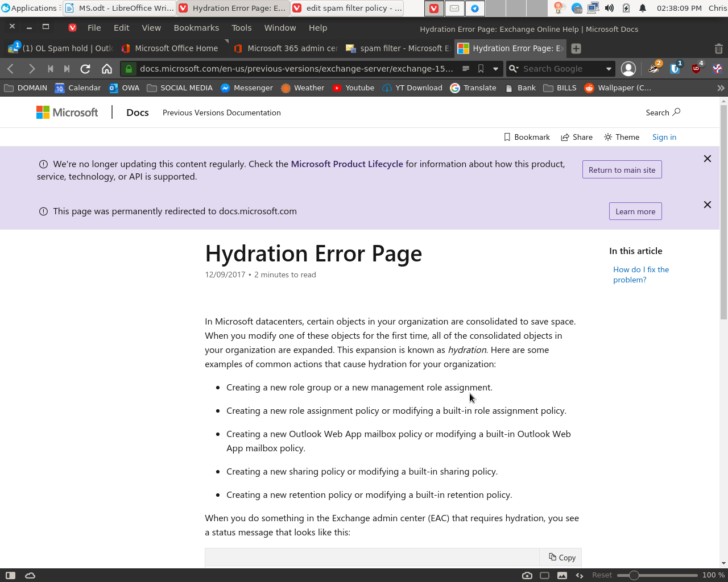
Task: Click the rewind history button
Action: click(51, 69)
